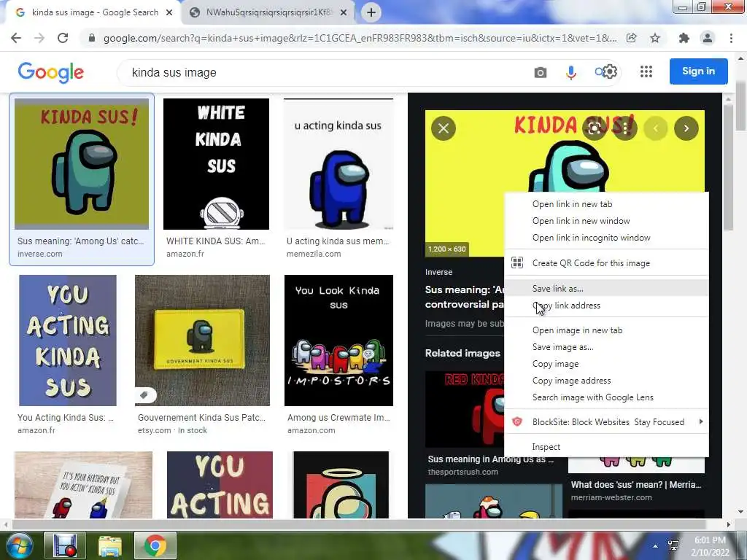Open the three-dot options on preview image
The width and height of the screenshot is (747, 560).
pyautogui.click(x=625, y=128)
